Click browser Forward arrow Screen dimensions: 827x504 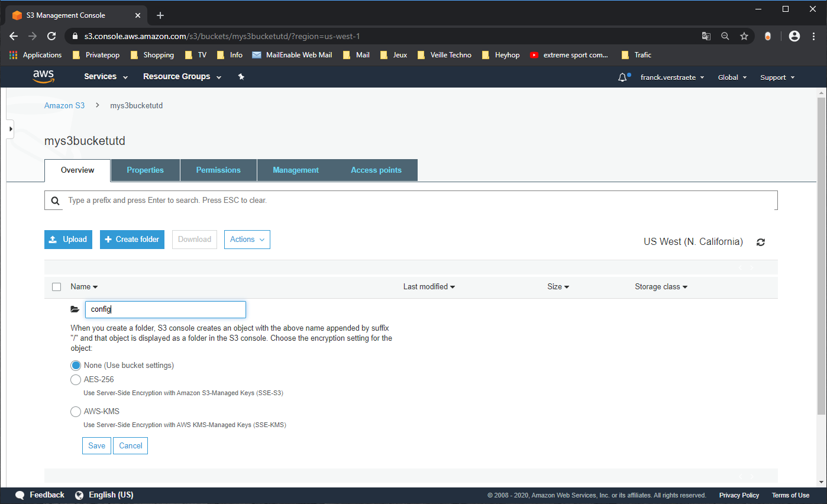point(33,36)
